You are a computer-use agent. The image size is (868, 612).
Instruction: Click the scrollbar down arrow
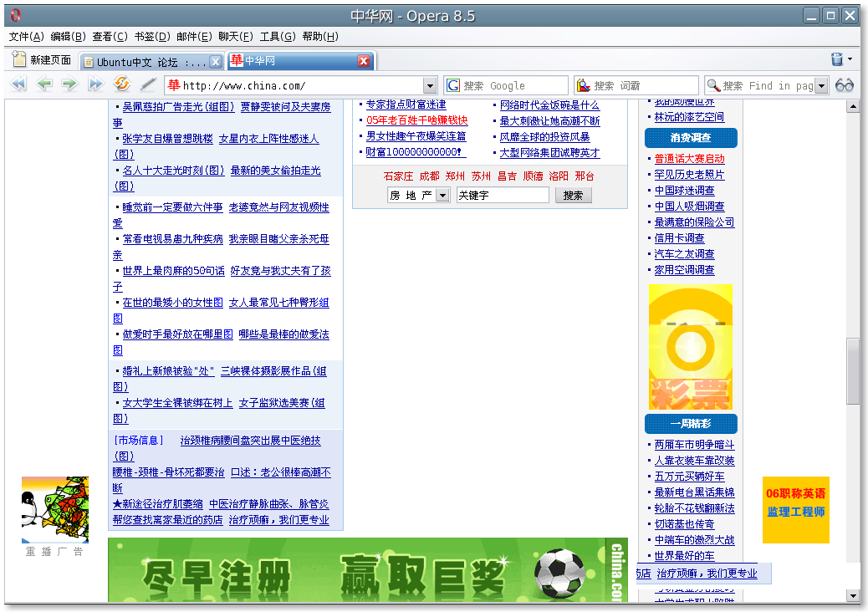coord(853,596)
